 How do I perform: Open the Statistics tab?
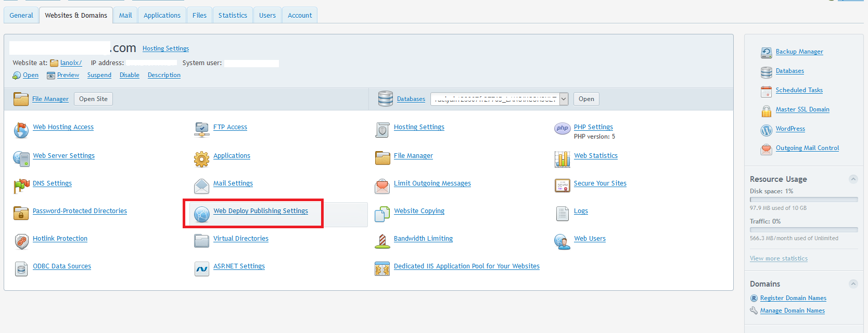click(x=233, y=15)
